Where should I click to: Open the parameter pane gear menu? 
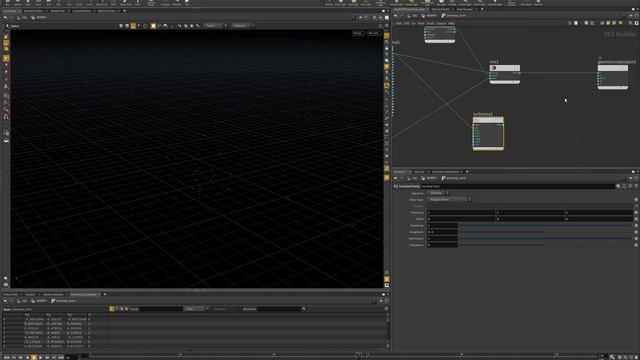[618, 186]
